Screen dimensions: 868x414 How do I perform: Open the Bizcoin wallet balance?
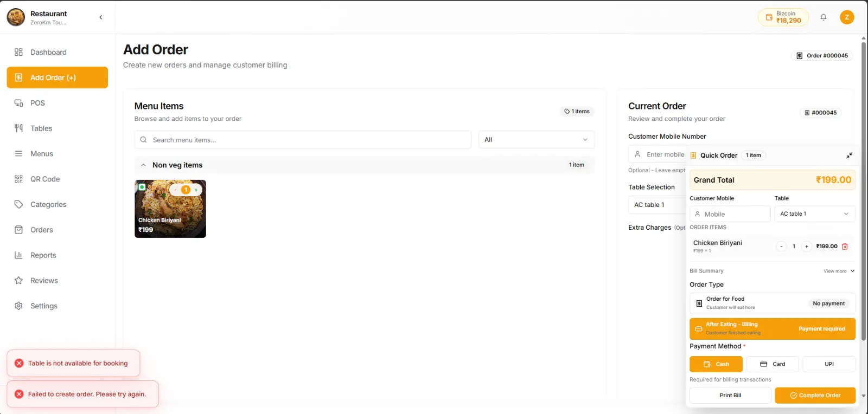783,17
